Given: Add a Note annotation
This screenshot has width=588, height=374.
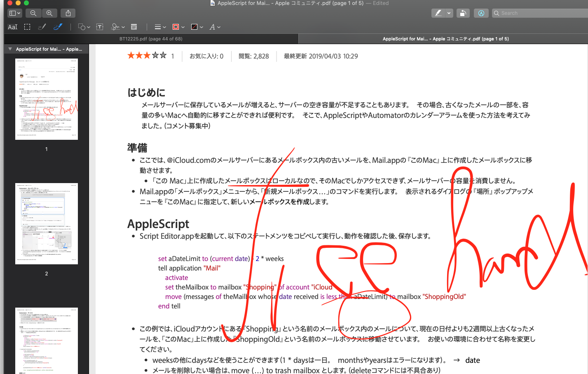Looking at the screenshot, I should 134,27.
